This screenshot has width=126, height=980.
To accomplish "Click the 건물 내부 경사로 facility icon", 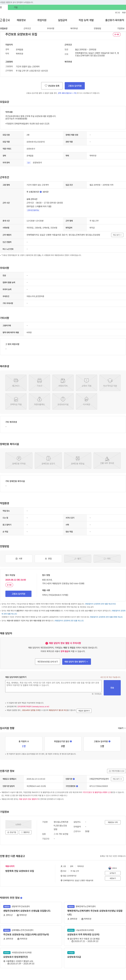I will [x=107, y=460].
